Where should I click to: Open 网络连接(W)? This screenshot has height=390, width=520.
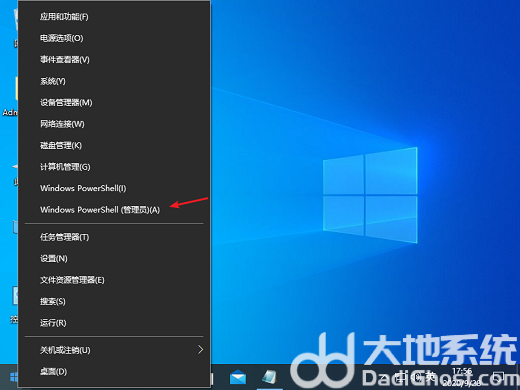[x=114, y=124]
